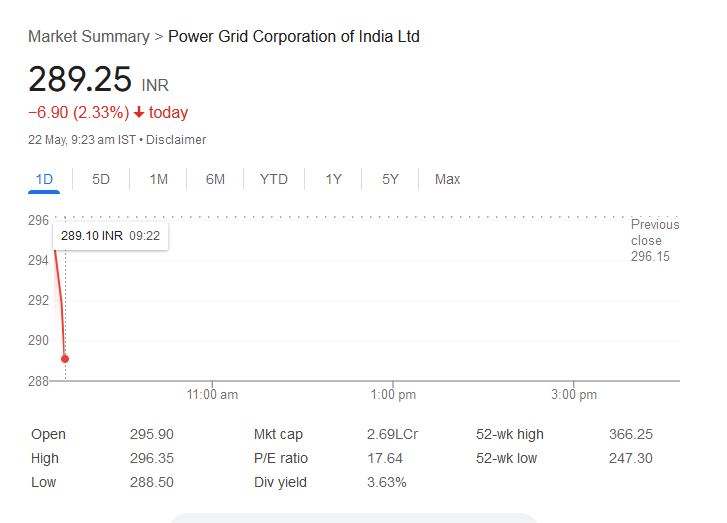The width and height of the screenshot is (727, 523).
Task: Select the 1D time range tab
Action: click(44, 179)
